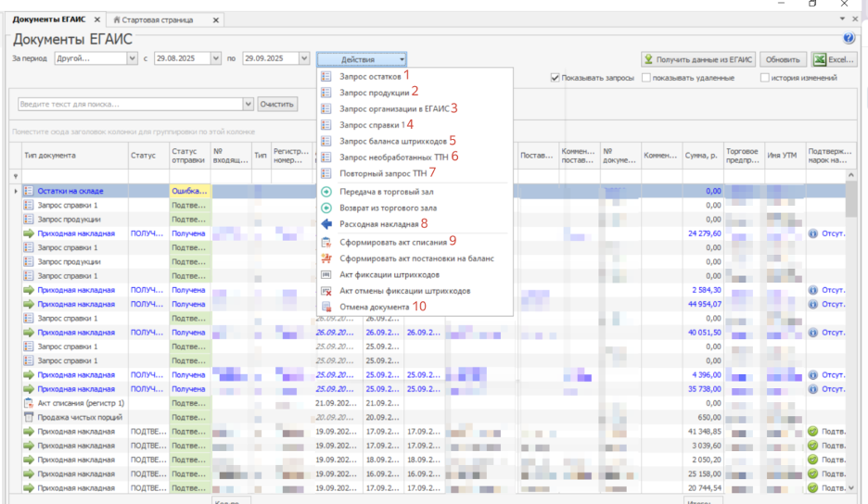This screenshot has width=868, height=504.
Task: Click the document icon in Остатки на складе row
Action: (28, 191)
